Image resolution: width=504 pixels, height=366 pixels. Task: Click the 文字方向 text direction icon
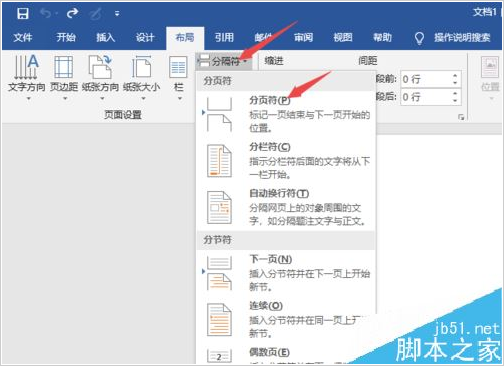tap(27, 67)
